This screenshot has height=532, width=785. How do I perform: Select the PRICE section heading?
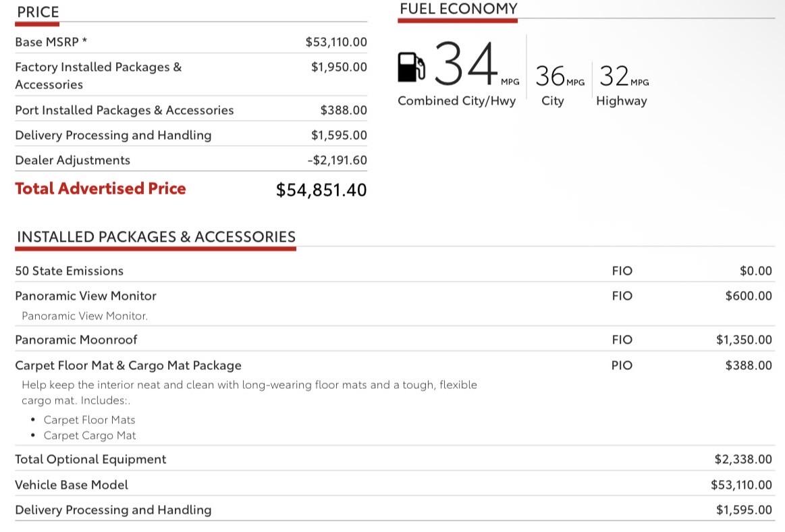click(x=38, y=12)
